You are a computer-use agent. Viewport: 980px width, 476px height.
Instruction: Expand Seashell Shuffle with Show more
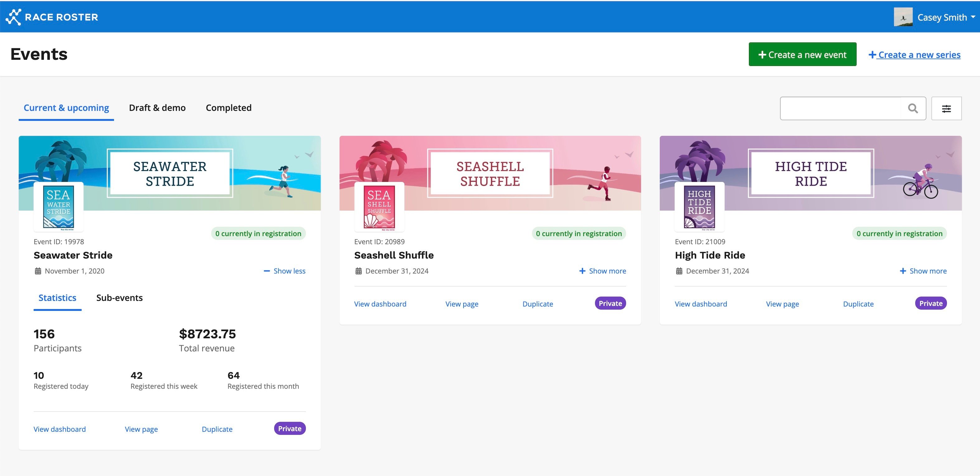pyautogui.click(x=602, y=271)
